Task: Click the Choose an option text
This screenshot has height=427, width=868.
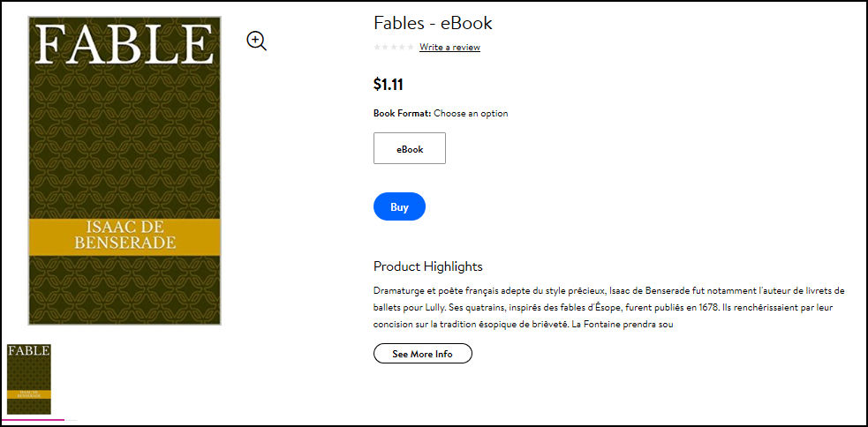Action: [471, 114]
